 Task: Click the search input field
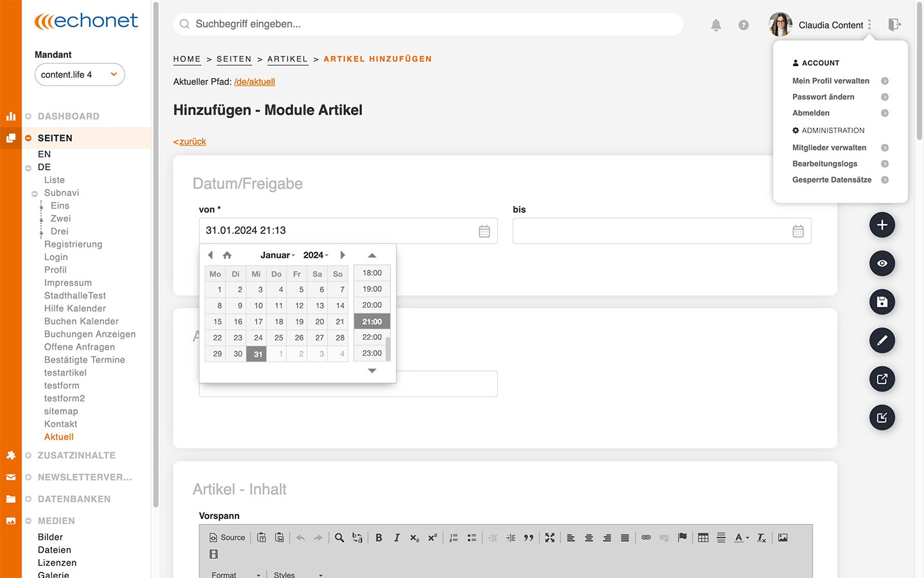(x=428, y=24)
